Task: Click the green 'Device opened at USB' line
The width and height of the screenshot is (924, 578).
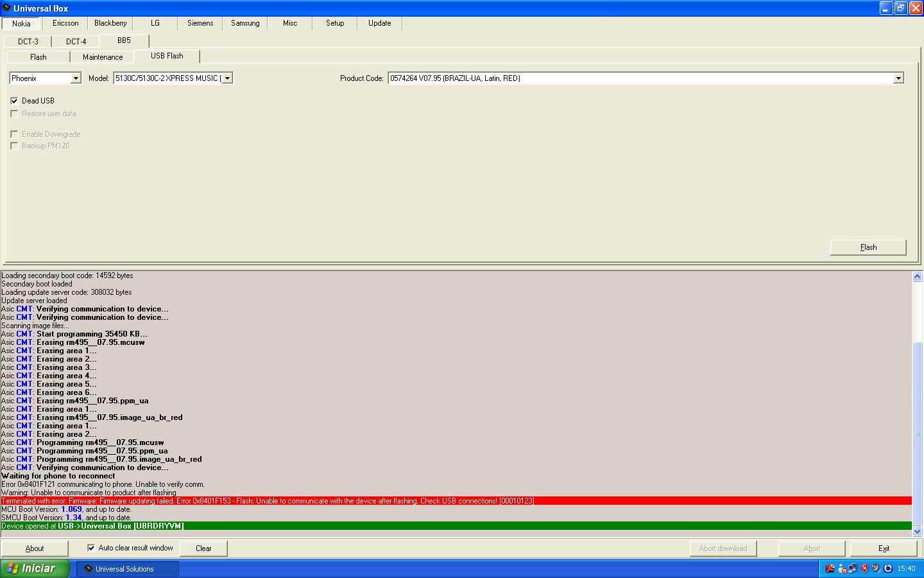Action: (456, 526)
